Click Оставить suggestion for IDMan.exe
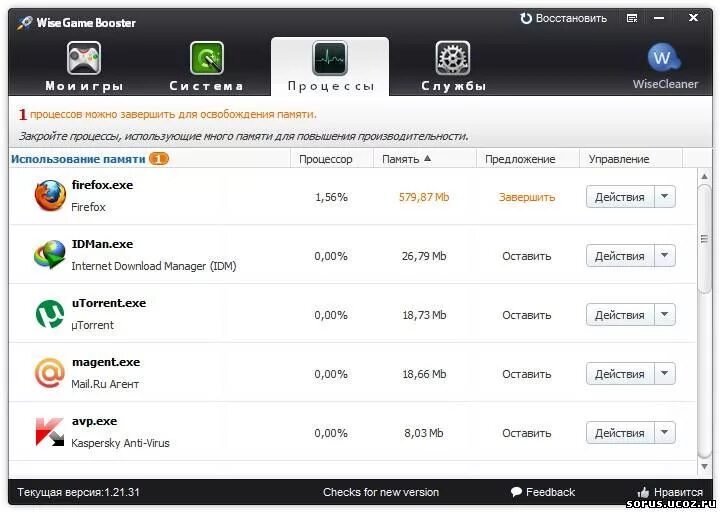 tap(526, 256)
